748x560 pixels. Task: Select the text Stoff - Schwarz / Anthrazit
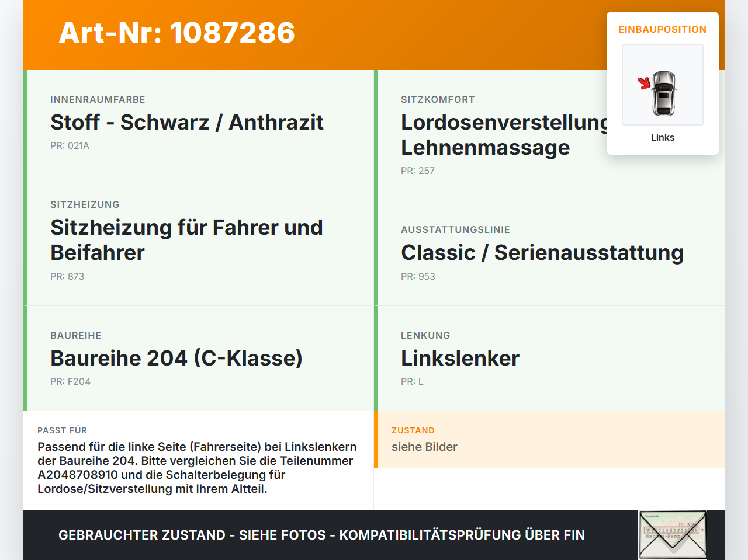tap(187, 122)
